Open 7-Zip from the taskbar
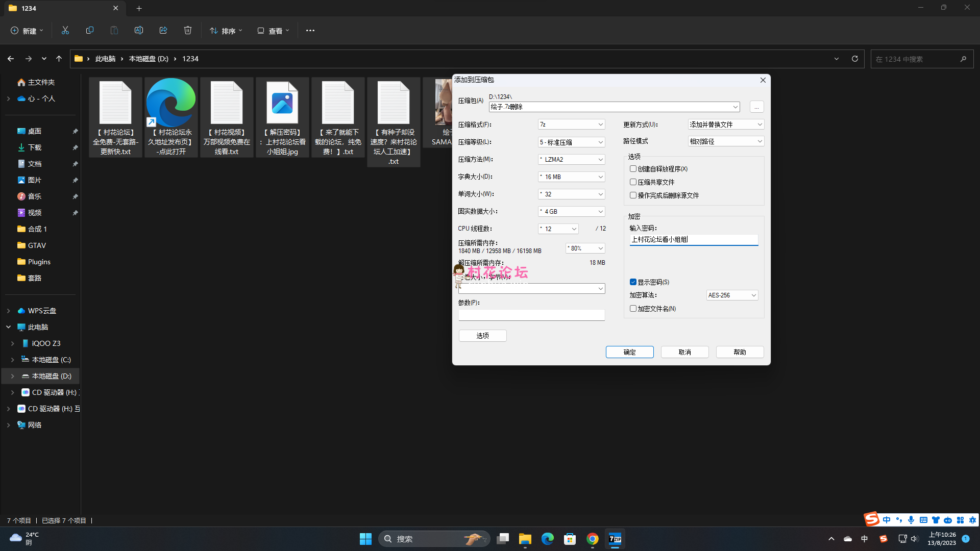 tap(615, 539)
